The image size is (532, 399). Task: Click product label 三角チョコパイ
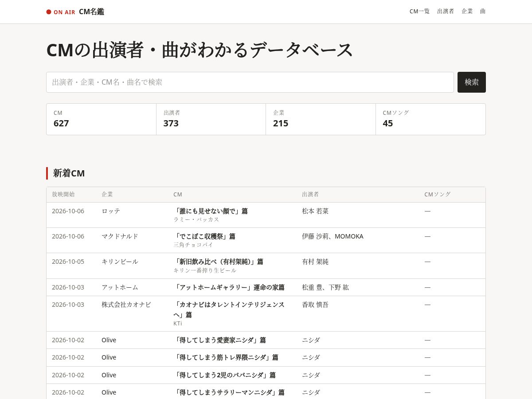point(193,245)
